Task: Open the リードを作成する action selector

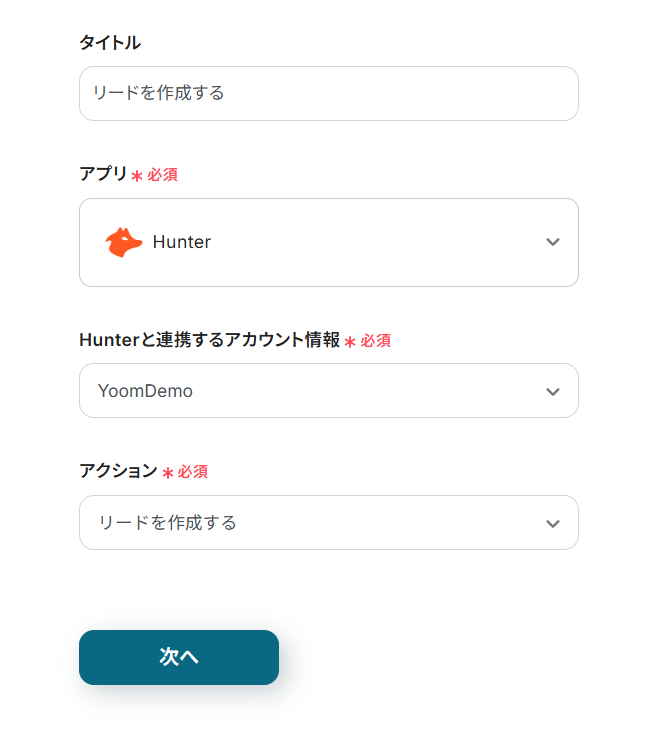Action: point(300,523)
